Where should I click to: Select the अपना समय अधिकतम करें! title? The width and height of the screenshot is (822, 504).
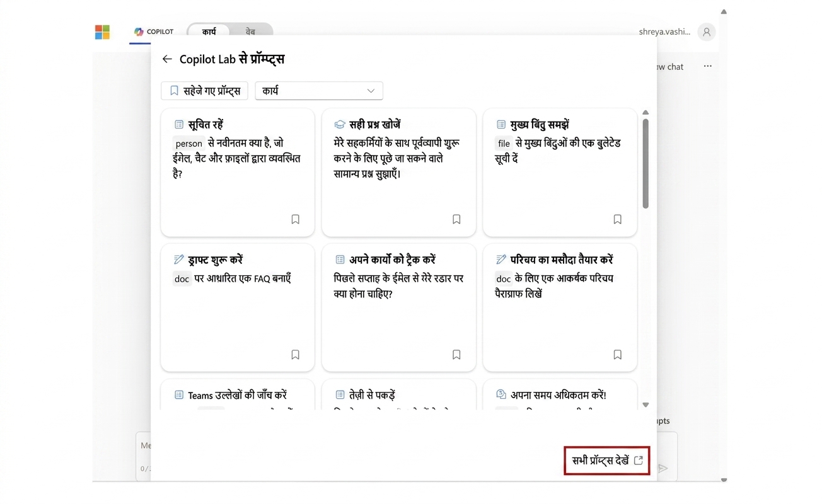click(x=559, y=395)
